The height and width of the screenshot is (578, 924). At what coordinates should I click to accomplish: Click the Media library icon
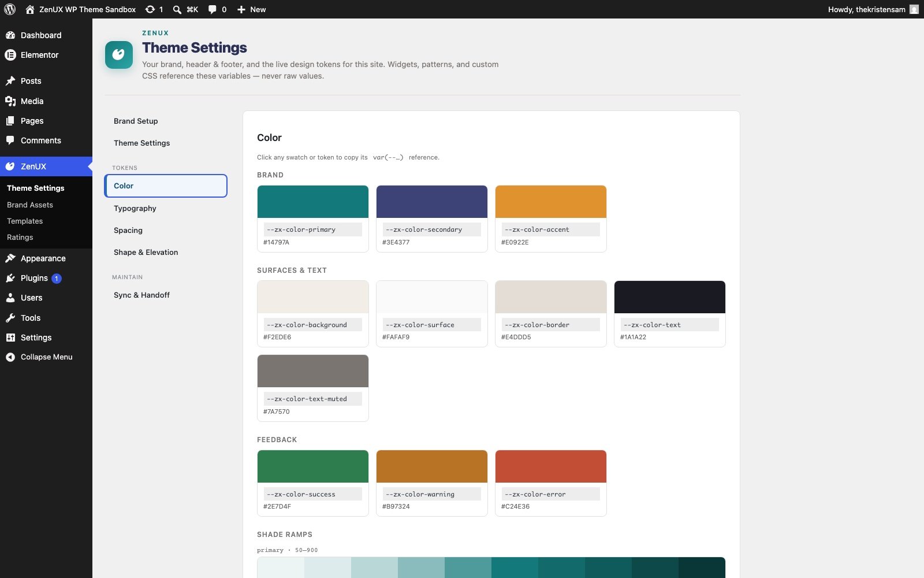coord(10,101)
